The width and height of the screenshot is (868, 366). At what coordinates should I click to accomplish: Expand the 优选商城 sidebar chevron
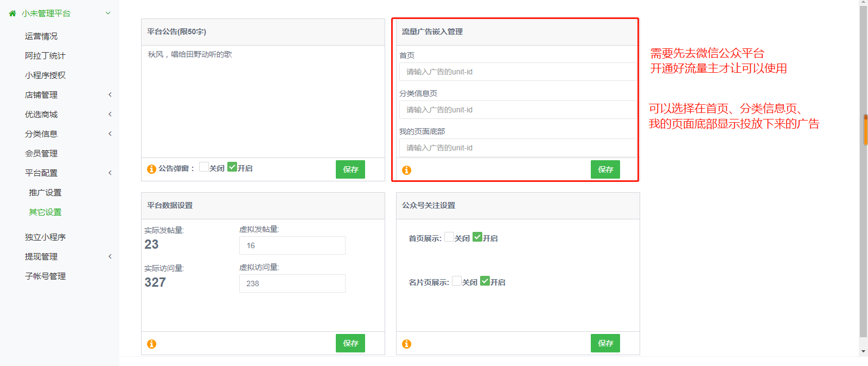pyautogui.click(x=110, y=115)
